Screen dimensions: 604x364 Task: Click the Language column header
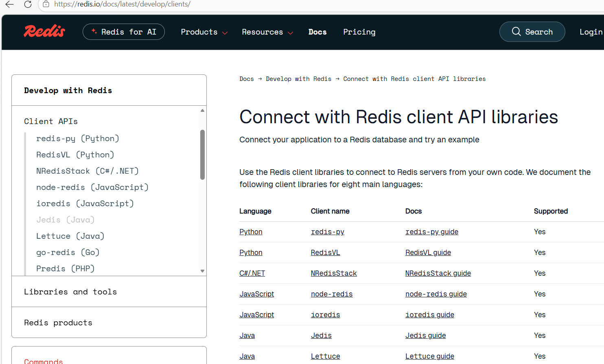[x=255, y=211]
